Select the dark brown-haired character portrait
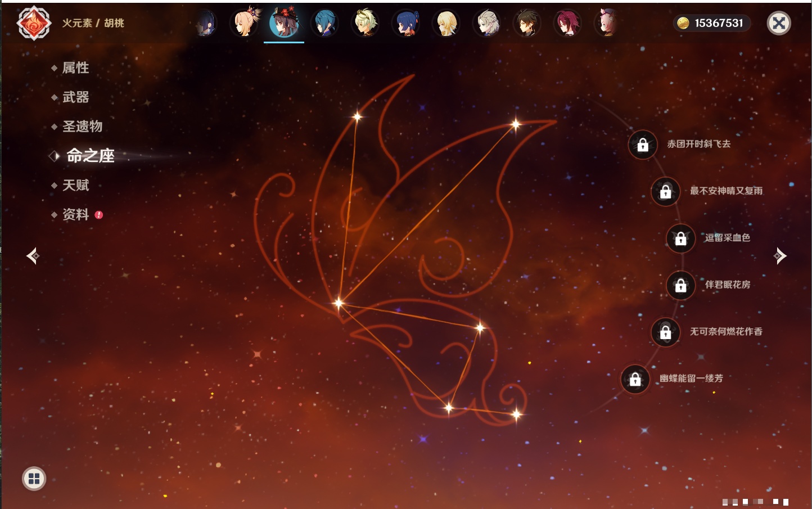Image resolution: width=812 pixels, height=509 pixels. [527, 23]
